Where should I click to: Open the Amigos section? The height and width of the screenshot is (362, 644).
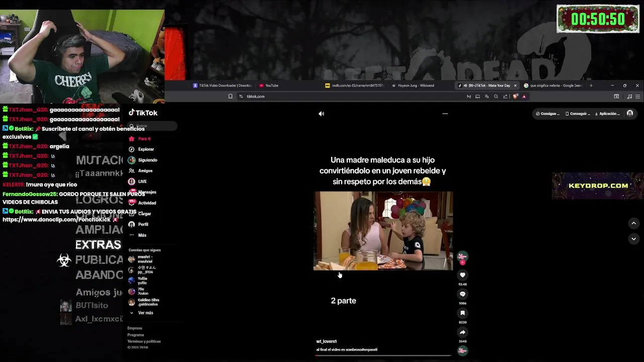coord(140,171)
